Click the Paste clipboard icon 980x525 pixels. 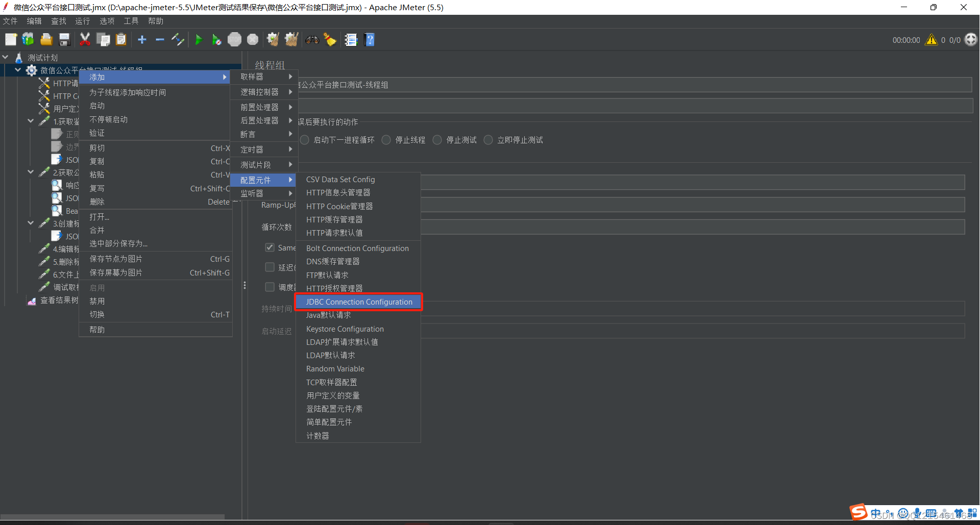(121, 39)
